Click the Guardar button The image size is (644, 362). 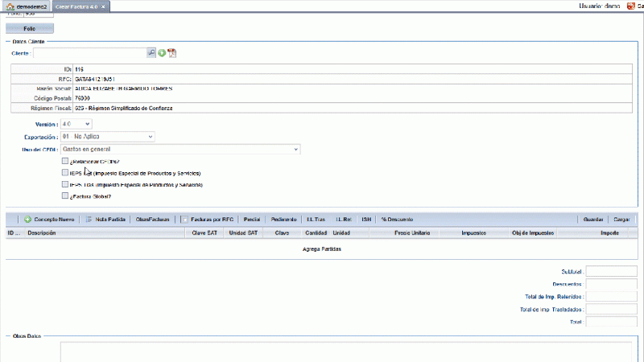point(593,219)
